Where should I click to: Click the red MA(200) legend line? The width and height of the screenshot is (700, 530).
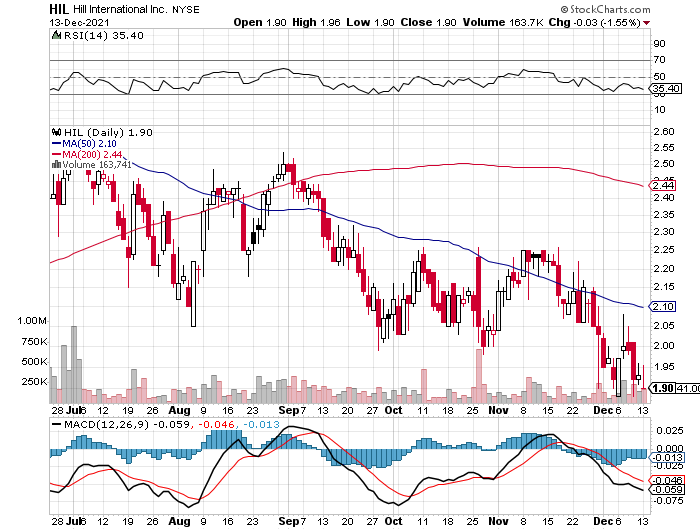tap(56, 154)
